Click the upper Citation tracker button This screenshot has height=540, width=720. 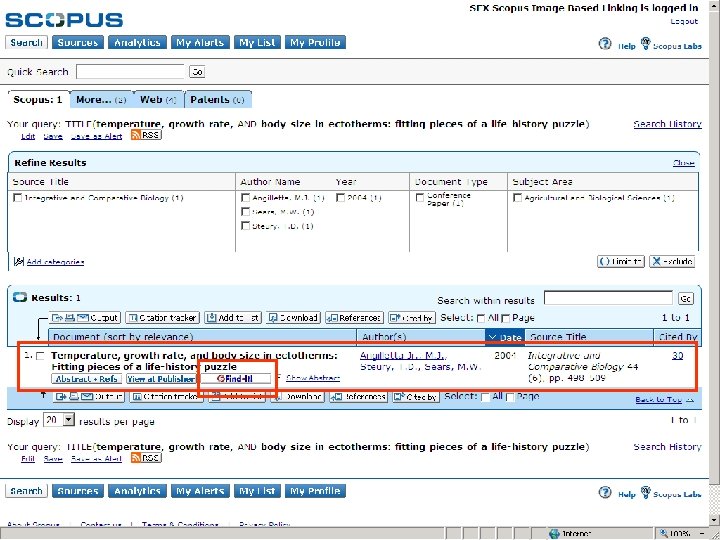(x=162, y=317)
